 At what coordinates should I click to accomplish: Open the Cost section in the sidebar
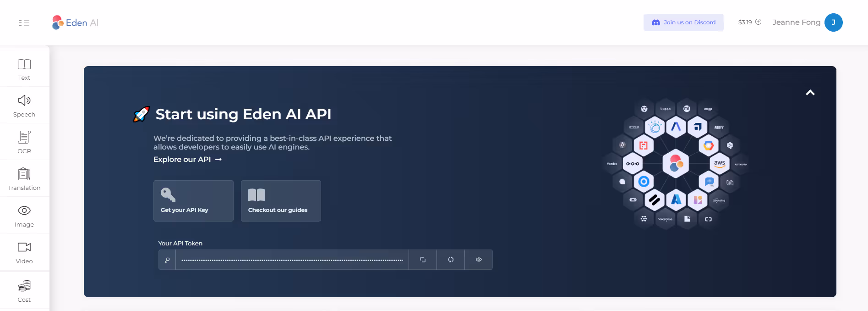point(24,292)
